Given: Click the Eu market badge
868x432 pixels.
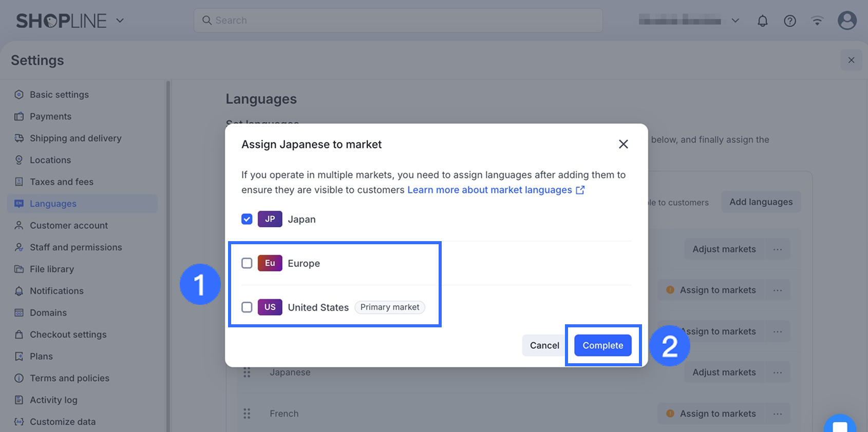Looking at the screenshot, I should (270, 263).
